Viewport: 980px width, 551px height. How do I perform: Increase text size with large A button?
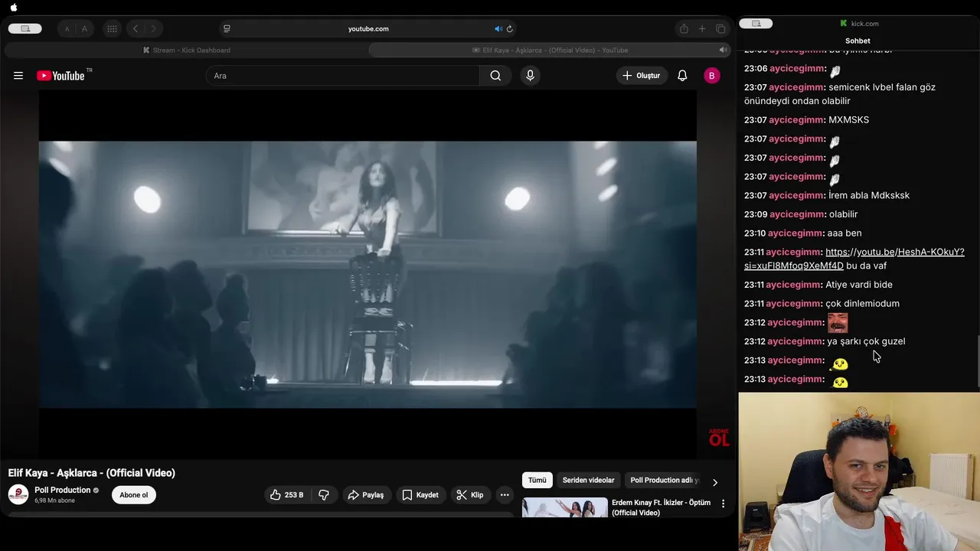point(84,29)
